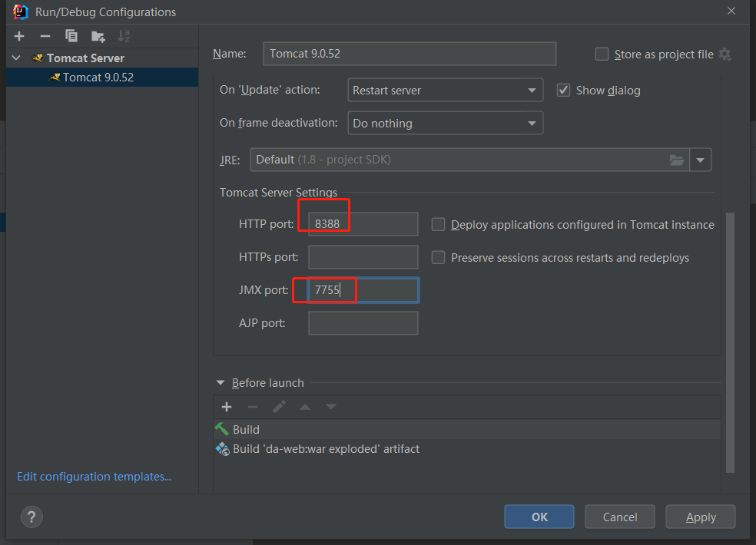Screen dimensions: 756x545
Task: Click the Apply button
Action: [701, 517]
